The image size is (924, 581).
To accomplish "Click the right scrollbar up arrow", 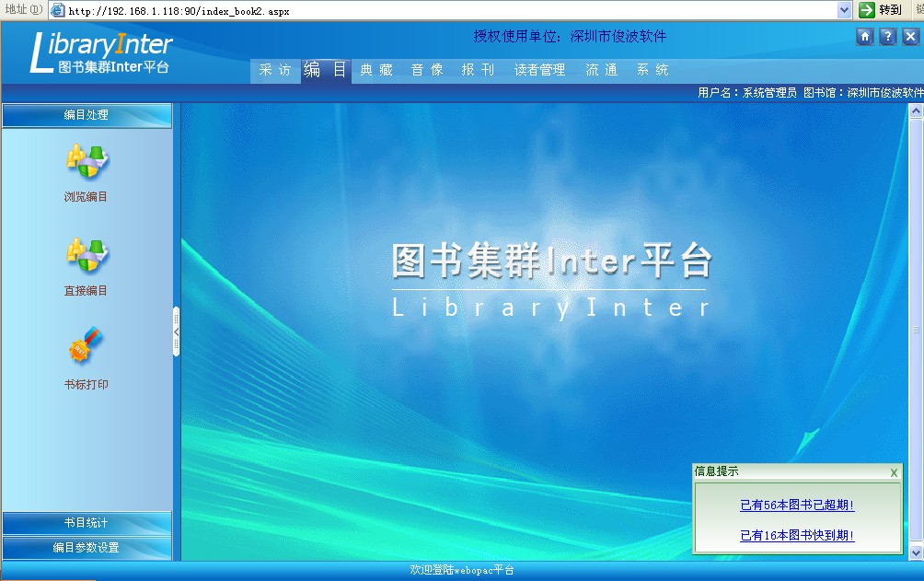I will tap(918, 109).
